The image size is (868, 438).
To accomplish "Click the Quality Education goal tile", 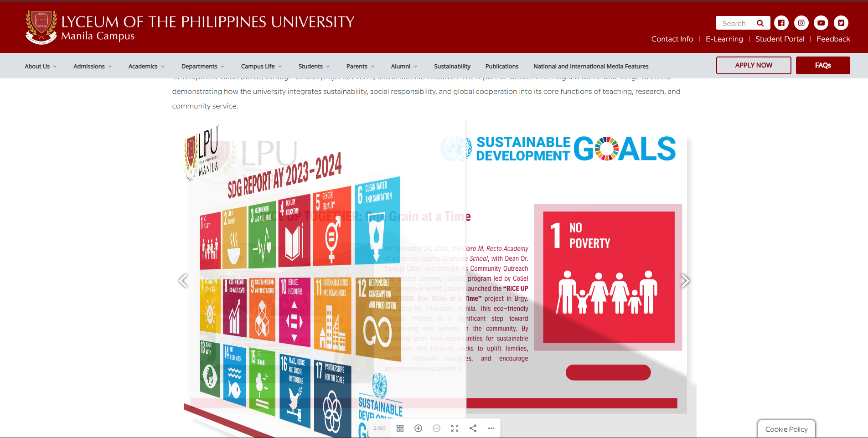I will (294, 230).
